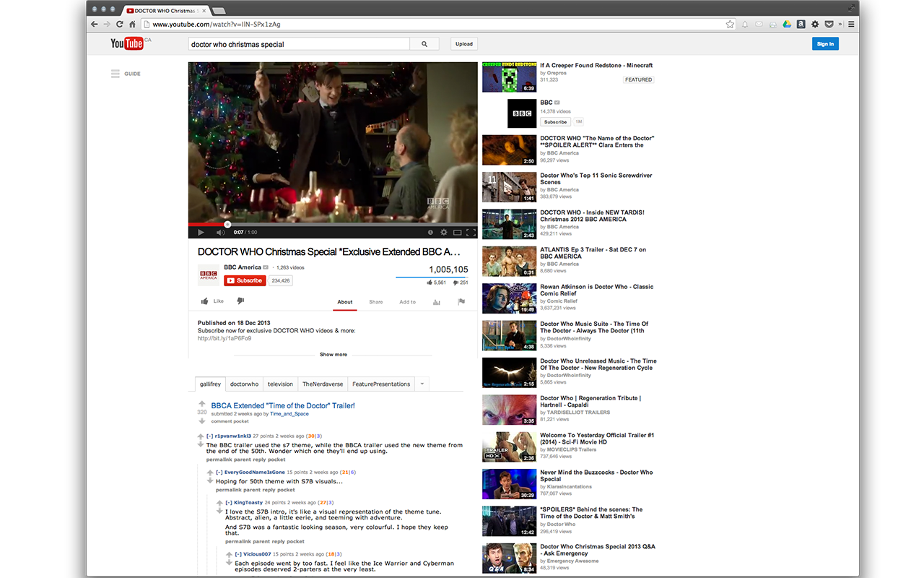Screen dimensions: 924x578
Task: Open the Rowan Atkinson is Doctor Who video
Action: [x=596, y=290]
